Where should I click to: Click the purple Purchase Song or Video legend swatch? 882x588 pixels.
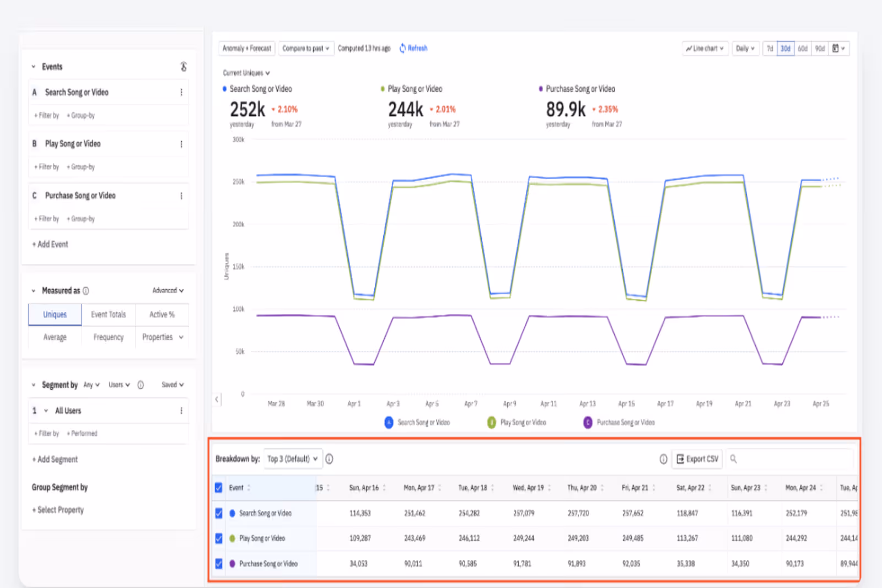pos(588,422)
